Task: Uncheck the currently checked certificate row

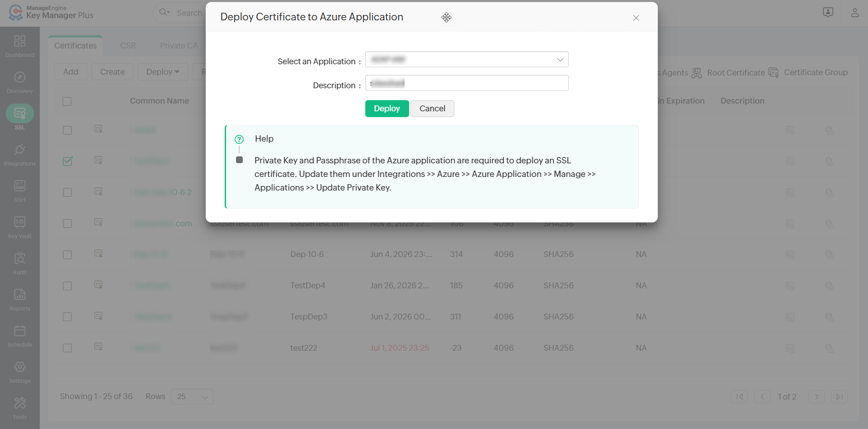Action: point(67,161)
